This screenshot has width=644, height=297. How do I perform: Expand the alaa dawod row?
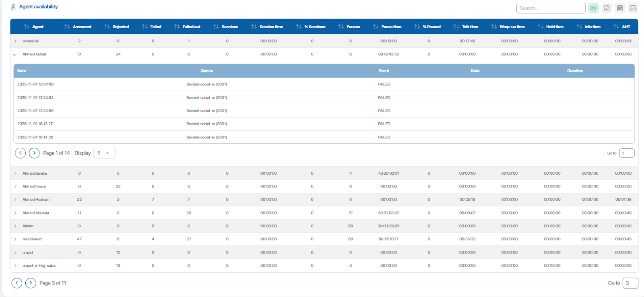click(15, 239)
